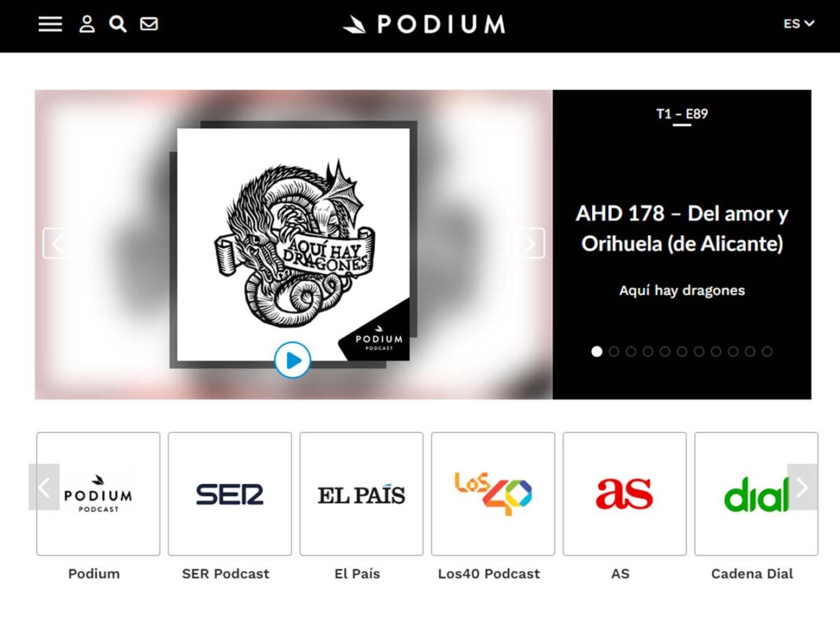Open the SER Podcast brand tile
The width and height of the screenshot is (840, 631).
[x=230, y=494]
